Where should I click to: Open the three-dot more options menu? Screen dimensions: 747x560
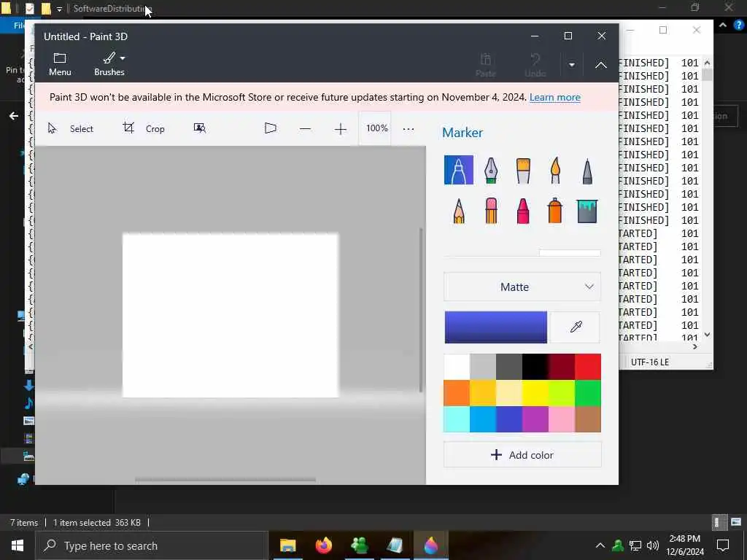[x=409, y=128]
